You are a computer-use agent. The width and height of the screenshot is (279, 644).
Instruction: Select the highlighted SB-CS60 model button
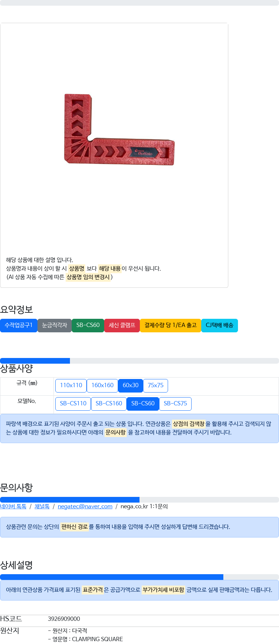[143, 404]
